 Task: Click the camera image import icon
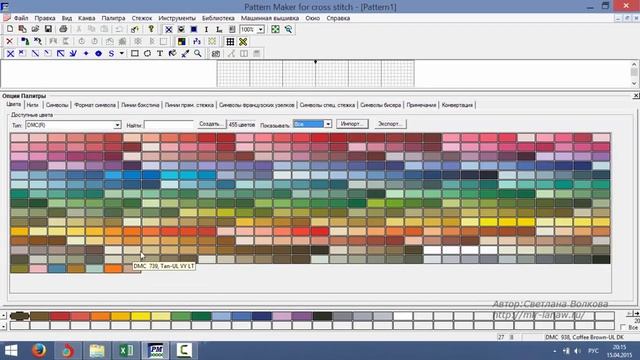coord(216,53)
